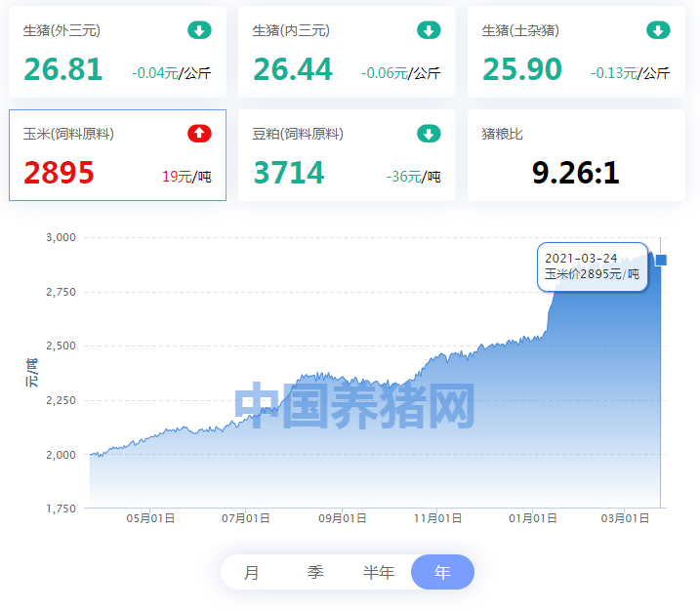Click the down arrow icon on 生猪(外三元) card
Viewport: 700px width, 611px height.
pyautogui.click(x=199, y=30)
